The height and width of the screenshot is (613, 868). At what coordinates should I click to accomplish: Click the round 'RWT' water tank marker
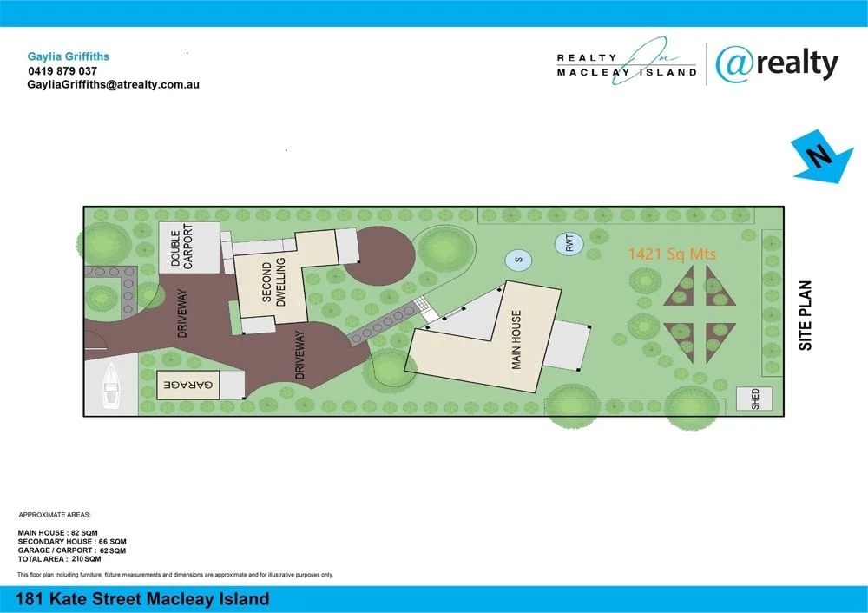point(569,243)
